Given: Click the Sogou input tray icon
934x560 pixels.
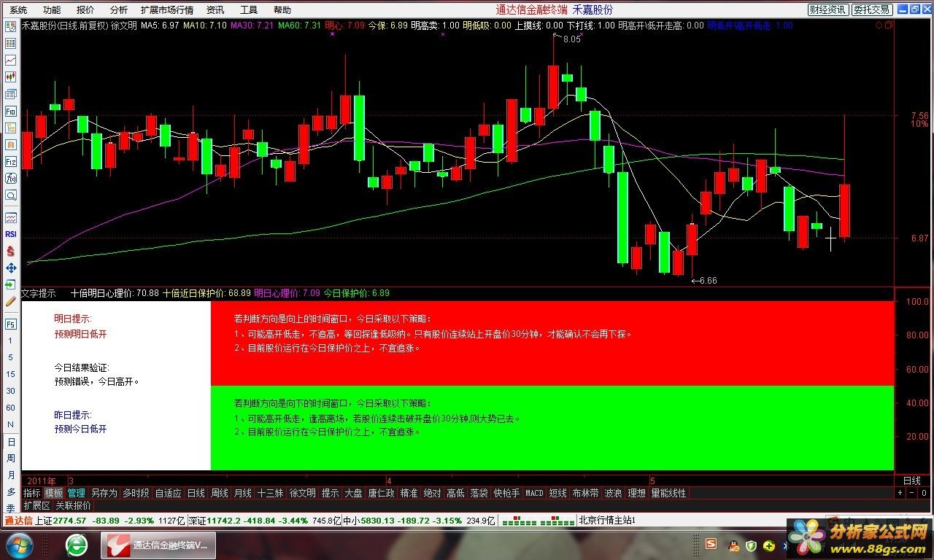Looking at the screenshot, I should tap(711, 545).
